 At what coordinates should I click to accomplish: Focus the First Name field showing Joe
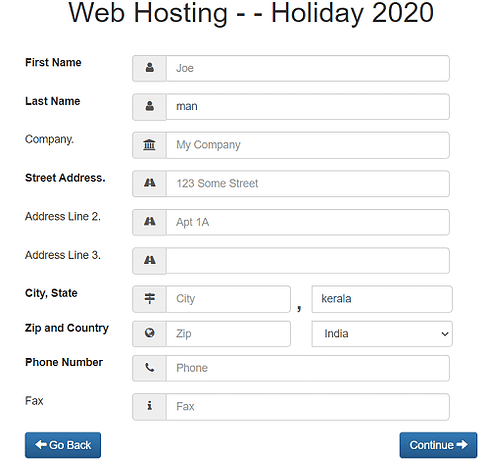[x=308, y=68]
